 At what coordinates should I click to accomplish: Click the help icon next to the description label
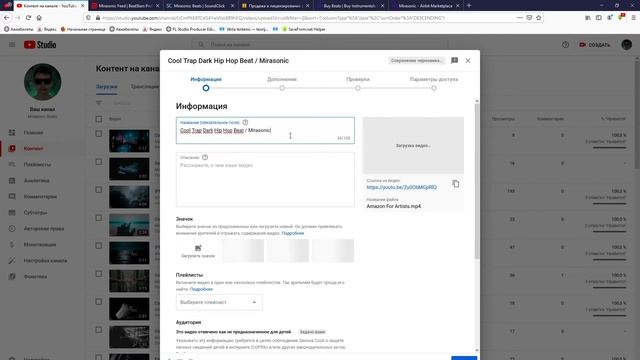pyautogui.click(x=205, y=157)
